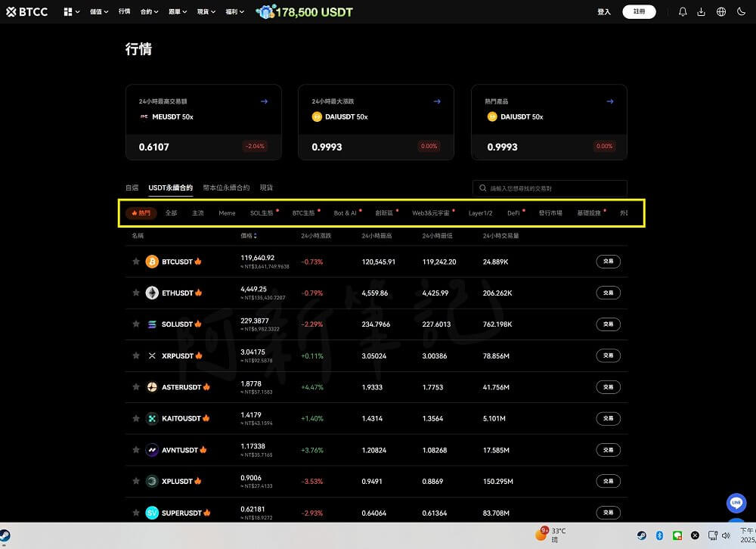Select DeFi category filter
Screen dimensions: 756x549
(x=513, y=212)
